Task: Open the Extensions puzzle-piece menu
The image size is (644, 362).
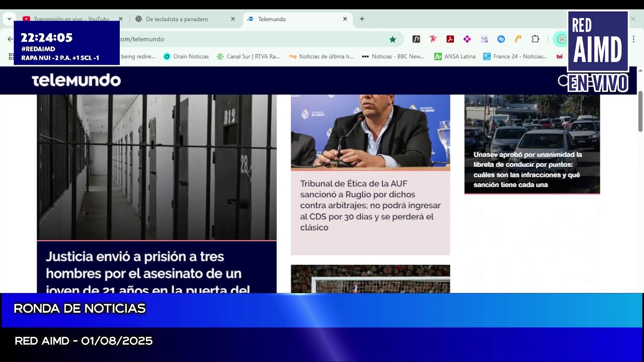Action: [535, 39]
